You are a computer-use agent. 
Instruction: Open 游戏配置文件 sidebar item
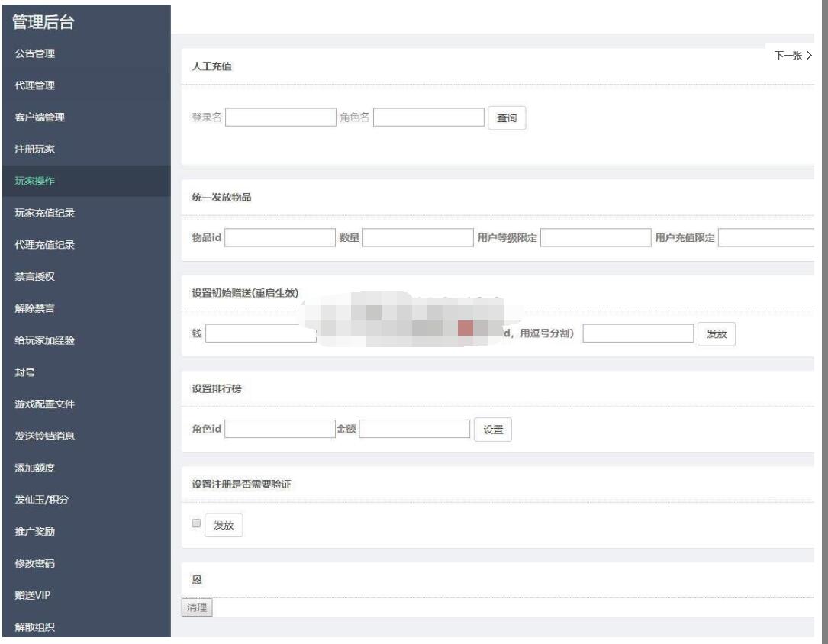tap(45, 404)
